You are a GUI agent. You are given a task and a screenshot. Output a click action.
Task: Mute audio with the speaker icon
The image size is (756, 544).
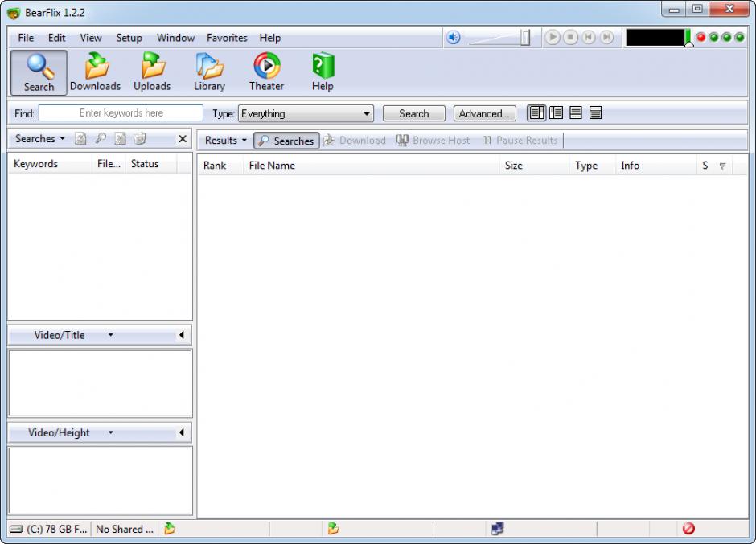pos(454,37)
